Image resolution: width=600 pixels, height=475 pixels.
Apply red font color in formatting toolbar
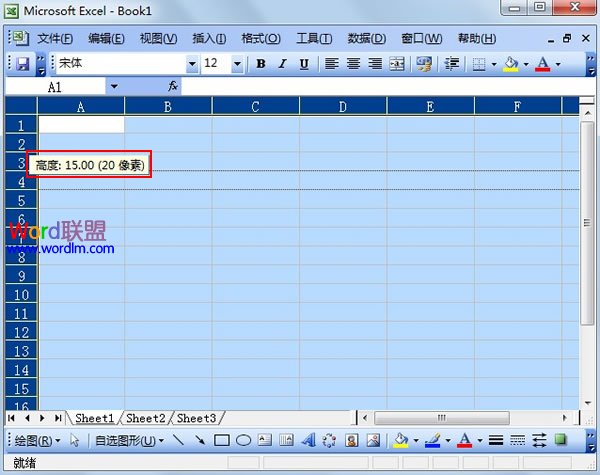click(x=543, y=64)
